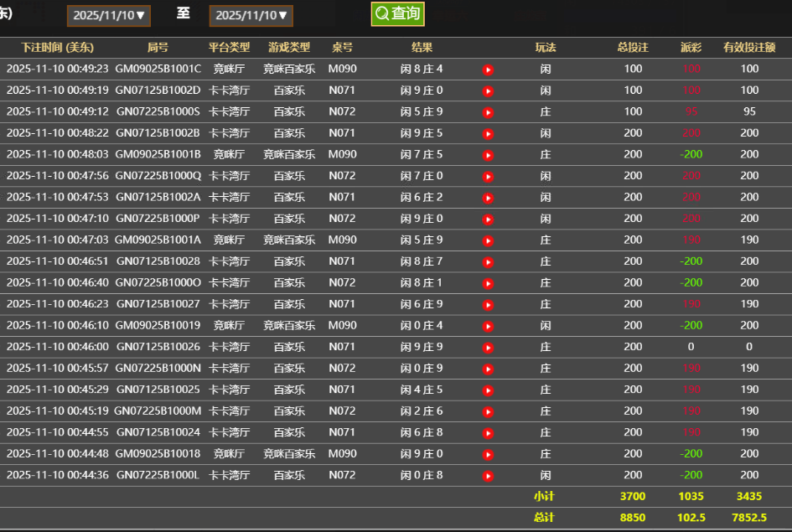The image size is (792, 532).
Task: Click the play icon on GN07225B1000S row
Action: coord(488,111)
